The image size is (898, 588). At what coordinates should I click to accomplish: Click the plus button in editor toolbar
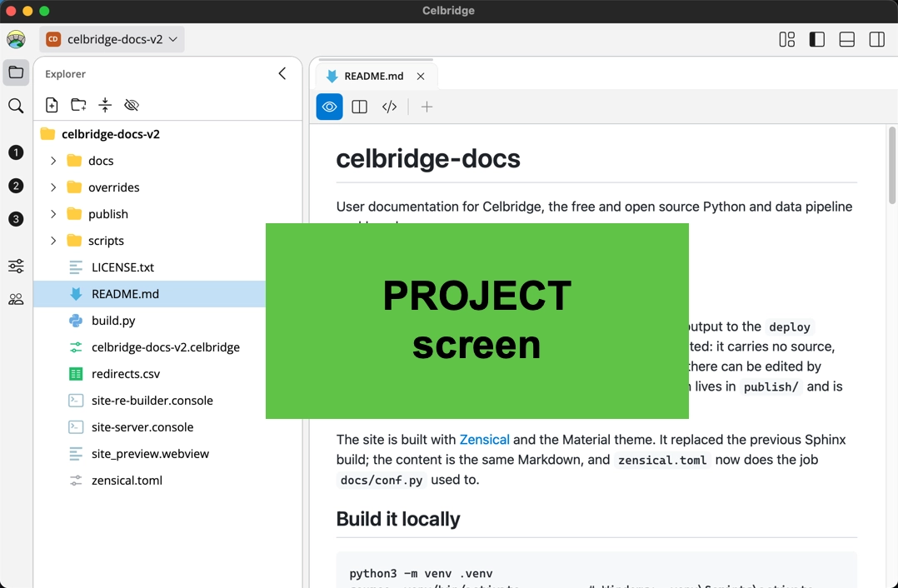click(x=427, y=107)
